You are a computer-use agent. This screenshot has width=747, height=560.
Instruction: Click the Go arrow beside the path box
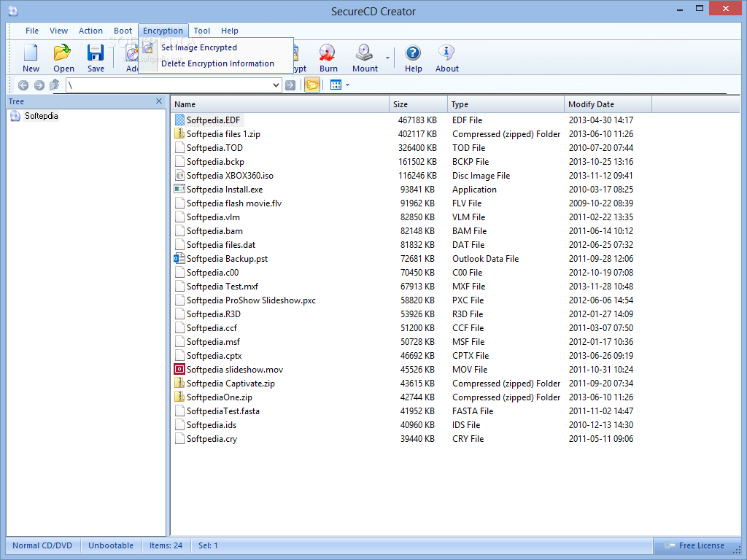tap(290, 85)
